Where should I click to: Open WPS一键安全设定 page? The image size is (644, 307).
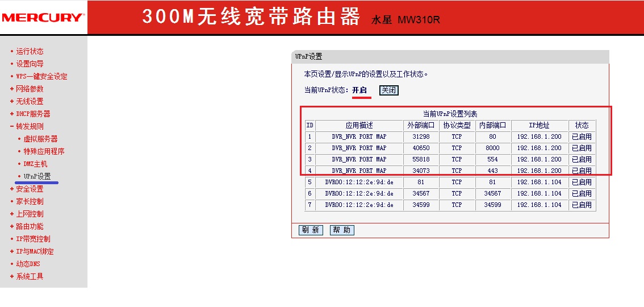41,76
